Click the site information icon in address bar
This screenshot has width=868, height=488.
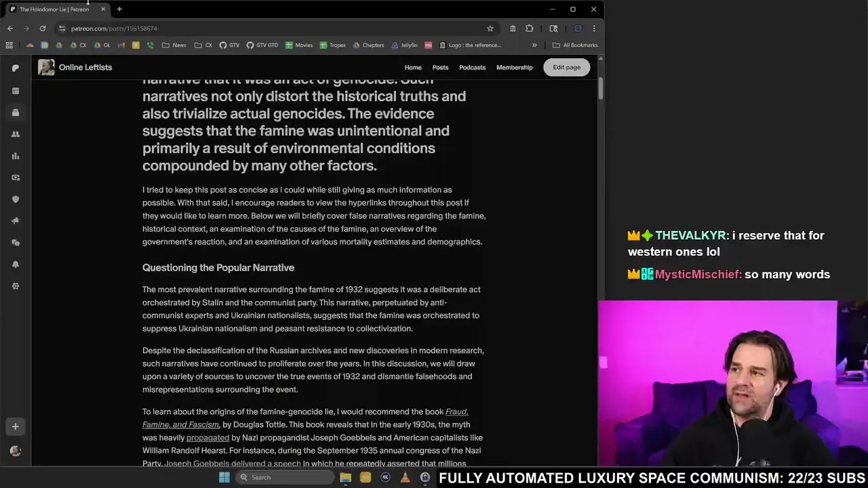62,28
